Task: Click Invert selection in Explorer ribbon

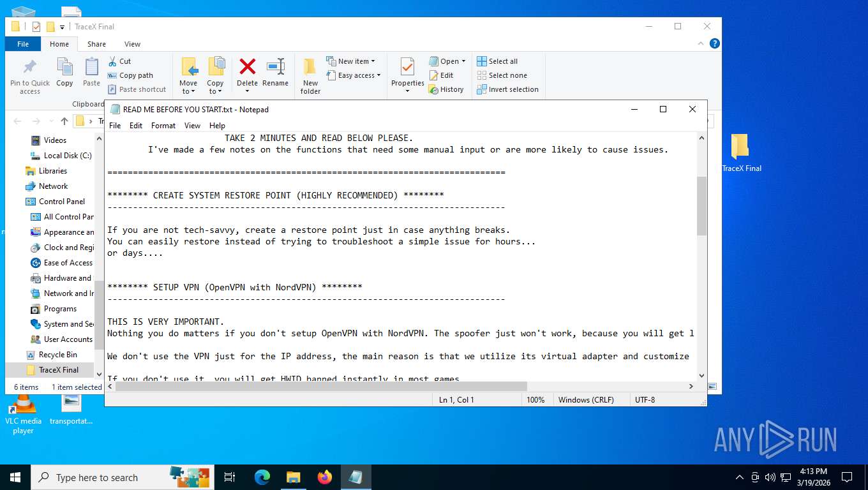Action: pyautogui.click(x=508, y=89)
